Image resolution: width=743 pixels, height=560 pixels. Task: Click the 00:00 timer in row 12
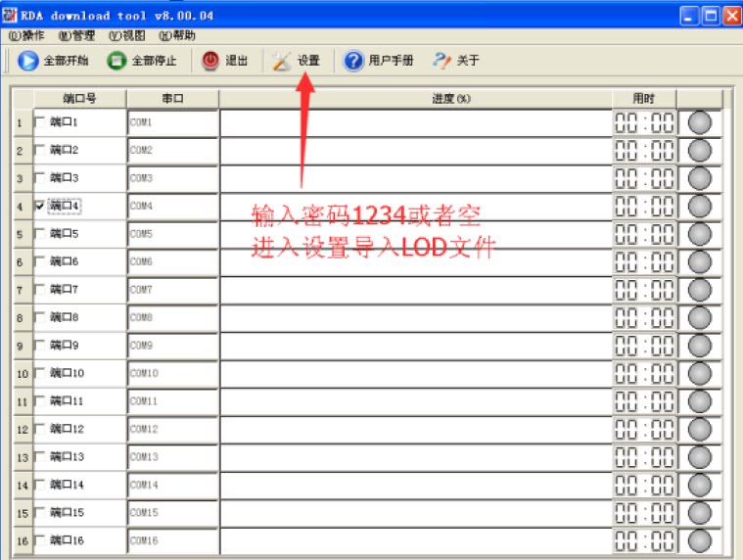[x=644, y=430]
